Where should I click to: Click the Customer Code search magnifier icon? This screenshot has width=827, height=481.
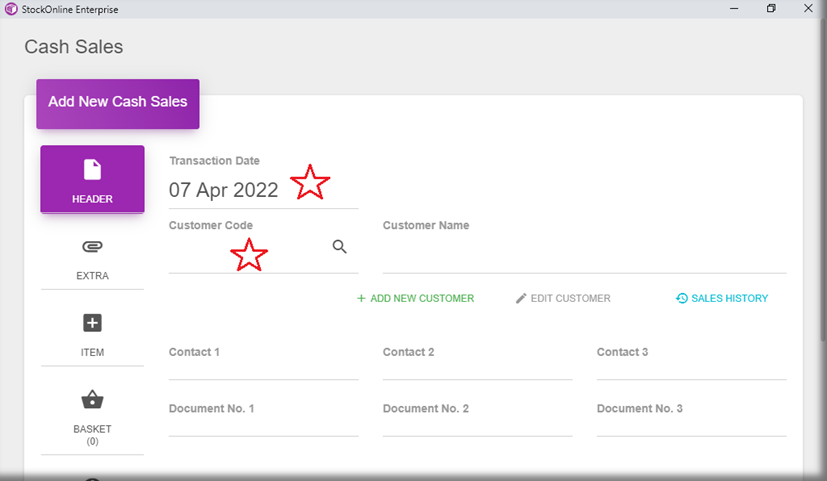tap(339, 247)
